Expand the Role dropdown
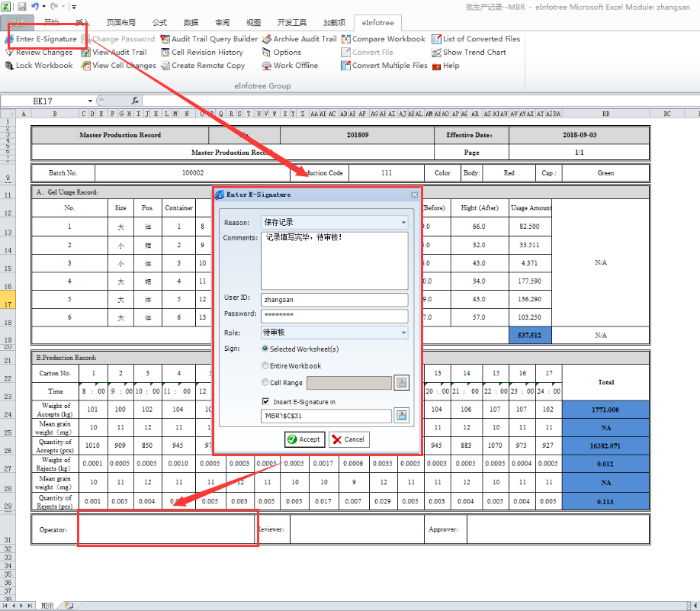Viewport: 700px width, 611px height. pyautogui.click(x=403, y=333)
